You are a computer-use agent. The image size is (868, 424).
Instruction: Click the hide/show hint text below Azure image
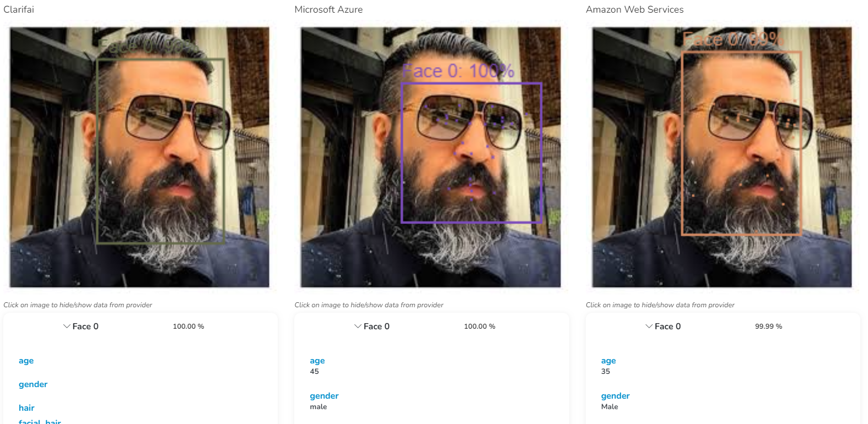click(x=369, y=305)
